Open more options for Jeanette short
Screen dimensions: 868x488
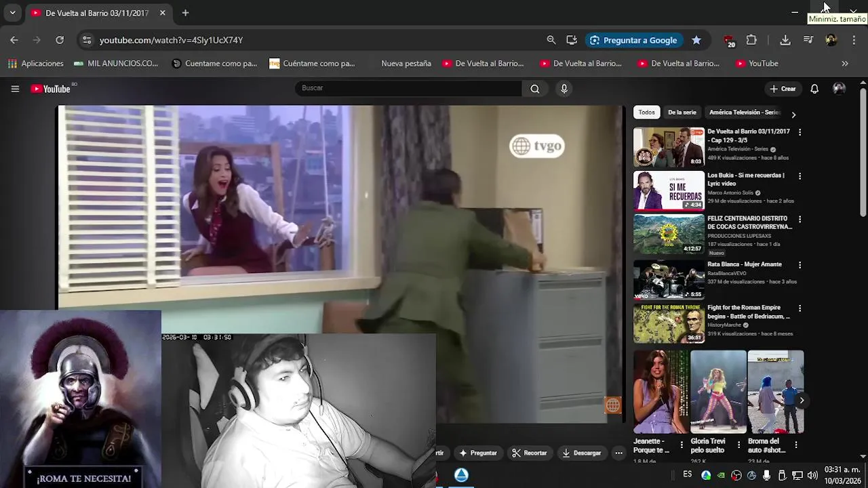tap(682, 445)
